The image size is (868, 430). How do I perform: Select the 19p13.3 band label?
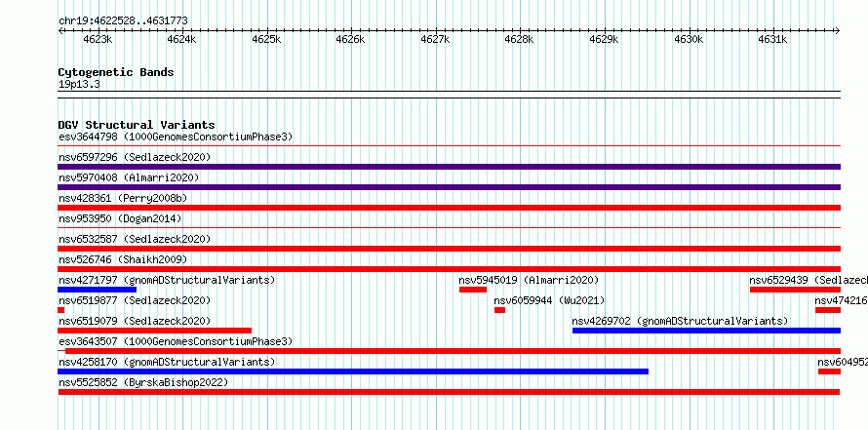[x=79, y=85]
